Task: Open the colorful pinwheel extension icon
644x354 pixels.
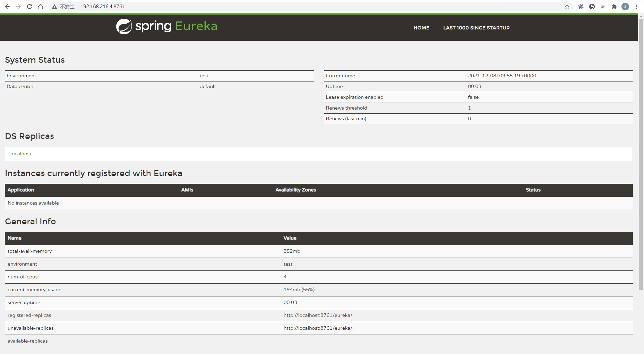Action: (581, 7)
